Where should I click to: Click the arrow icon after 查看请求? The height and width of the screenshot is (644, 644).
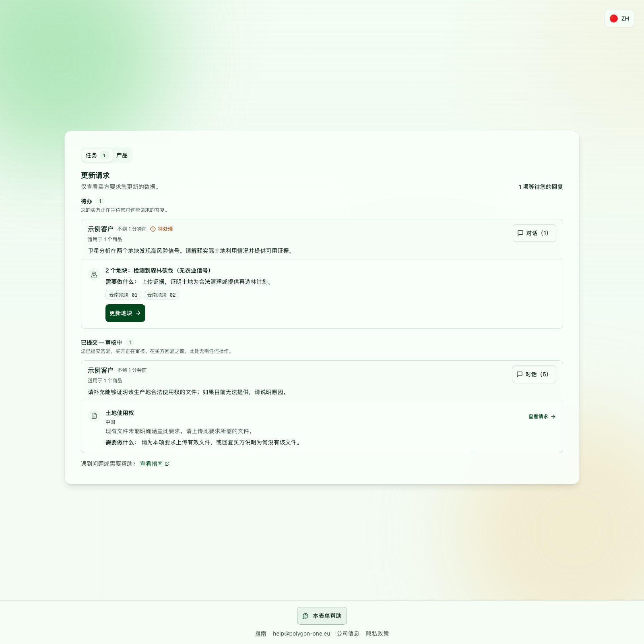tap(553, 417)
